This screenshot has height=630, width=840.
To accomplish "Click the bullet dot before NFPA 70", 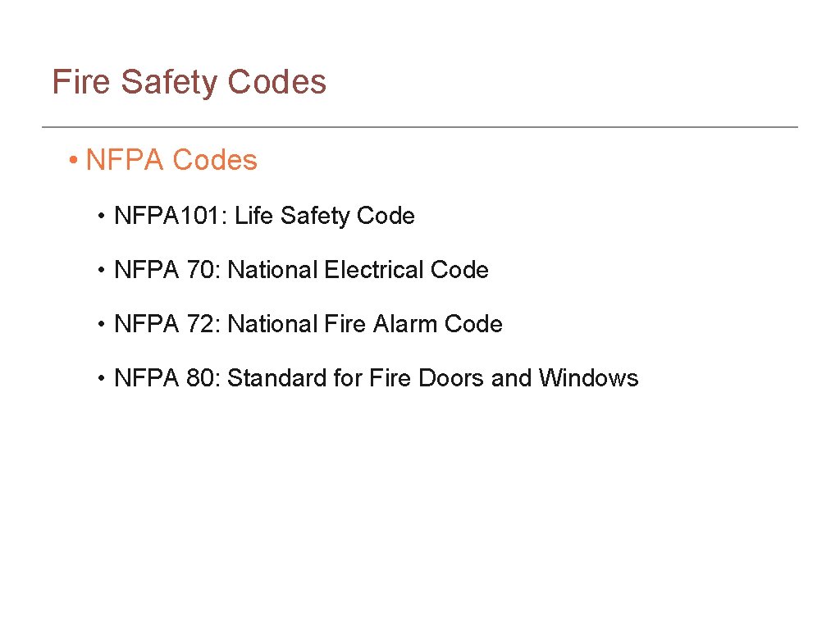I will pos(101,271).
